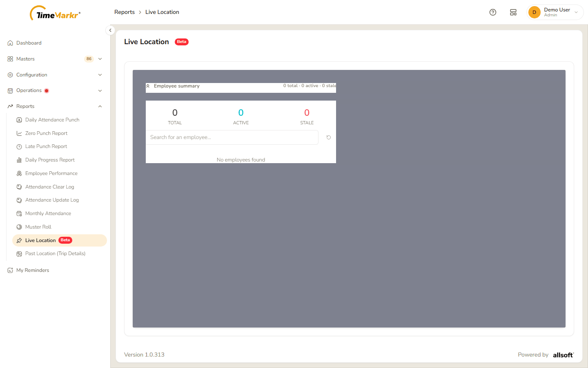Open Daily Attendance Punch report

(52, 120)
